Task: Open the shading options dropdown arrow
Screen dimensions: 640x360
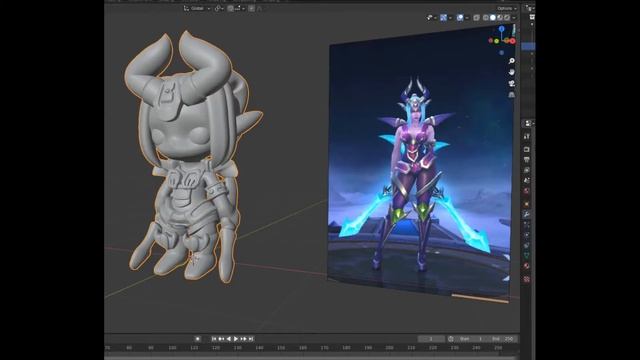Action: coord(513,18)
